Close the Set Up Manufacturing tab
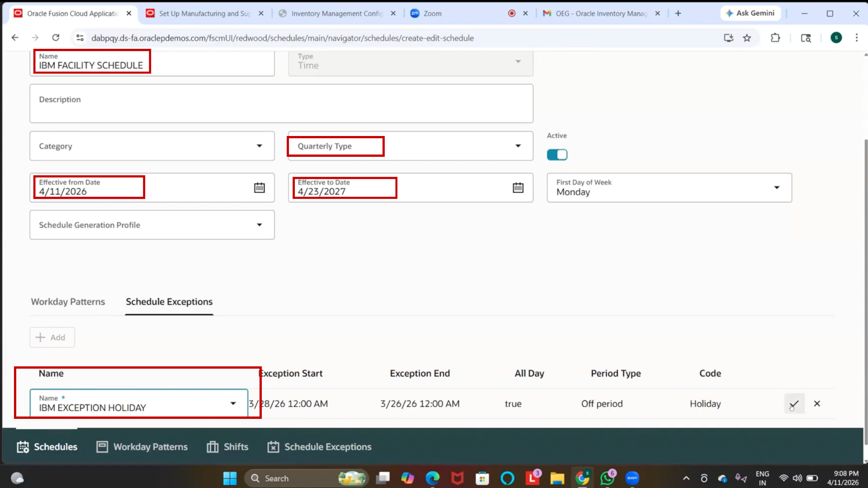 click(261, 14)
